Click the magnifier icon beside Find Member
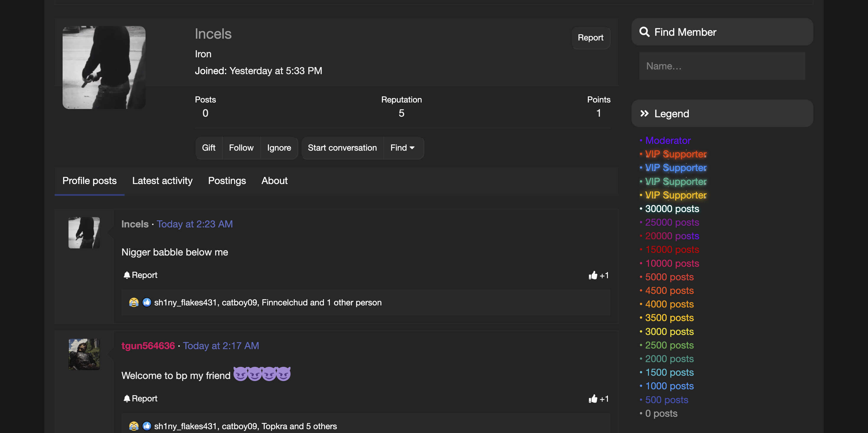Screen dimensions: 868x433 644,32
